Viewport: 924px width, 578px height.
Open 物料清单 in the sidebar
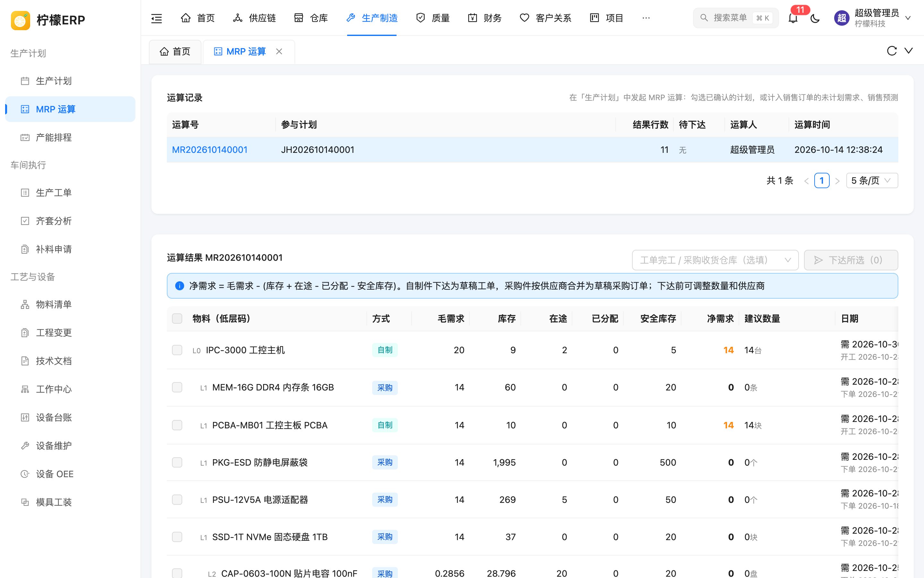click(x=70, y=304)
